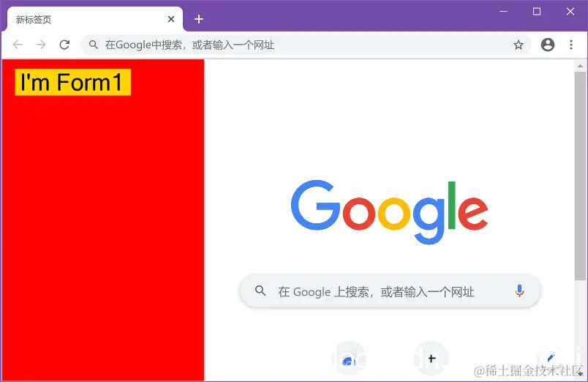Click the magnifier inside Google search box
The image size is (588, 382).
260,291
